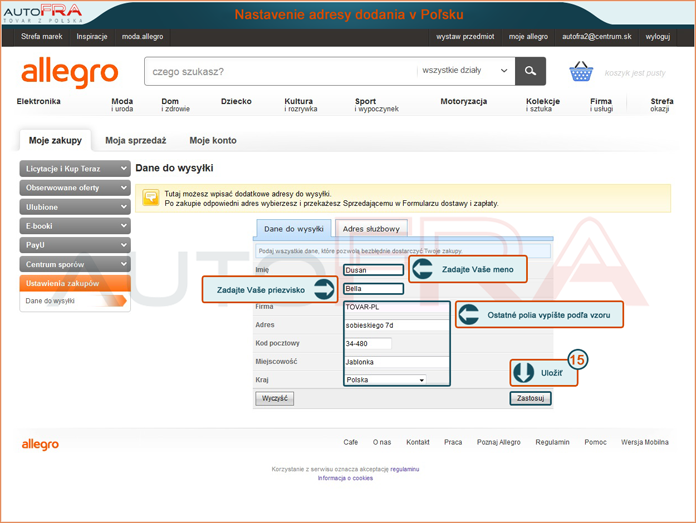Open 'Sport i wypoczynek' category menu

(x=376, y=104)
